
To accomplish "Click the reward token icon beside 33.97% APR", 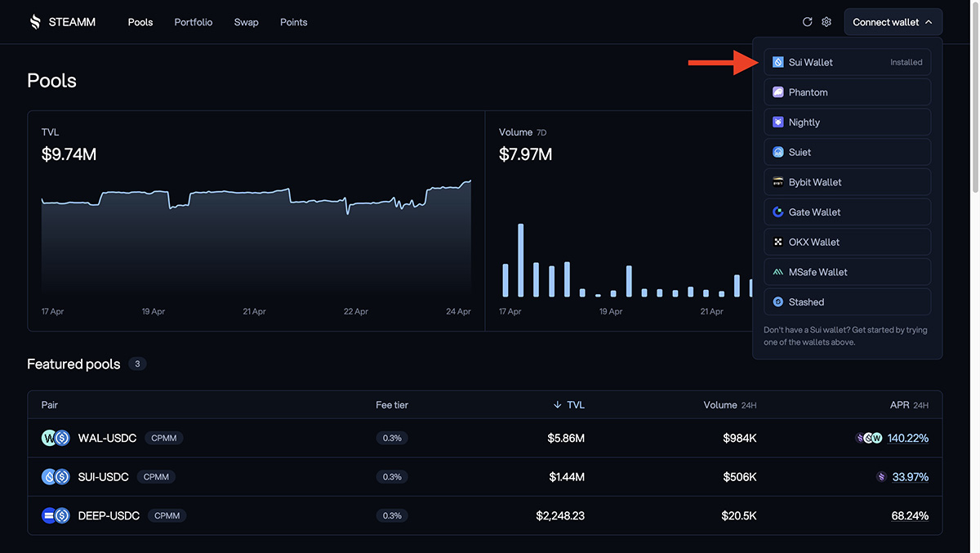I will [881, 477].
